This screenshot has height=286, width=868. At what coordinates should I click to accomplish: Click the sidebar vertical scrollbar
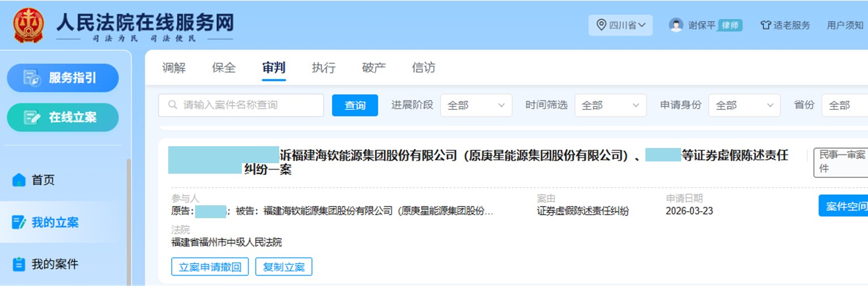coord(129,222)
